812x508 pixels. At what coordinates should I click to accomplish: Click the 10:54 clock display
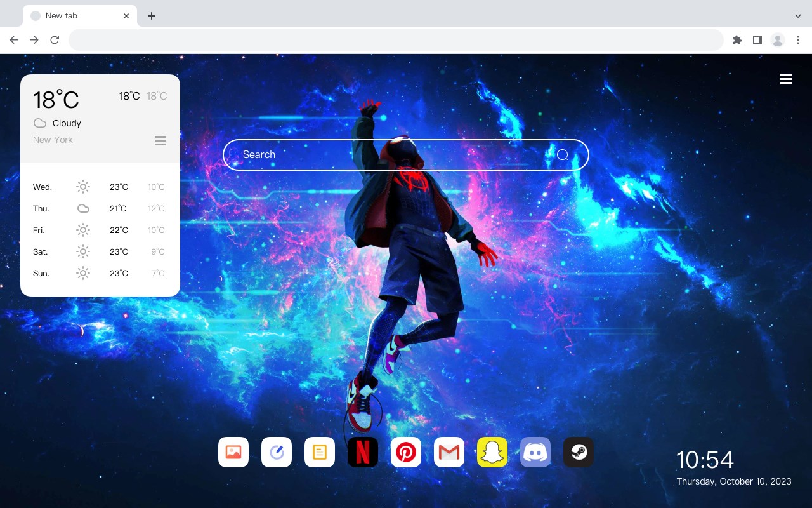(x=705, y=460)
